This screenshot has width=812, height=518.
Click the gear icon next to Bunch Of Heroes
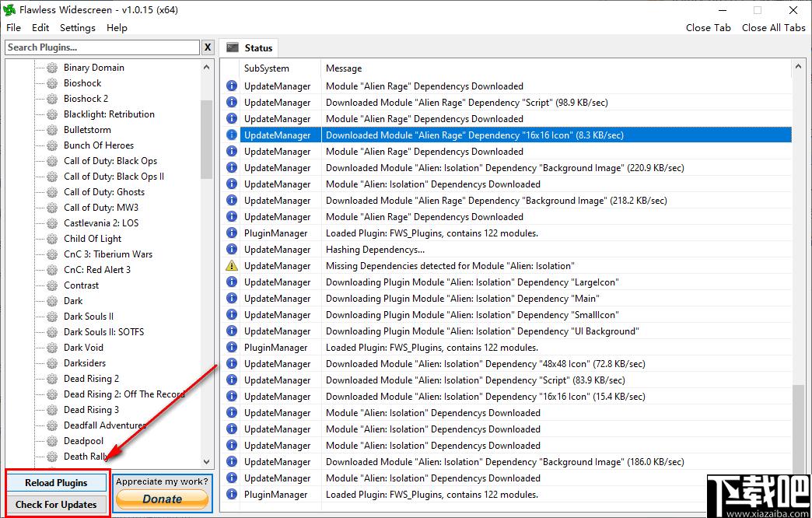point(52,145)
